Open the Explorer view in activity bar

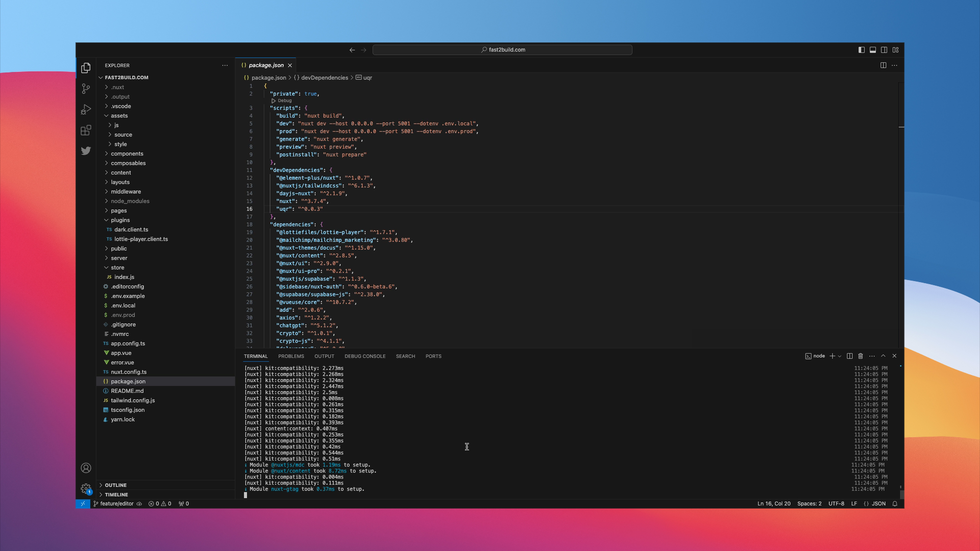point(86,68)
